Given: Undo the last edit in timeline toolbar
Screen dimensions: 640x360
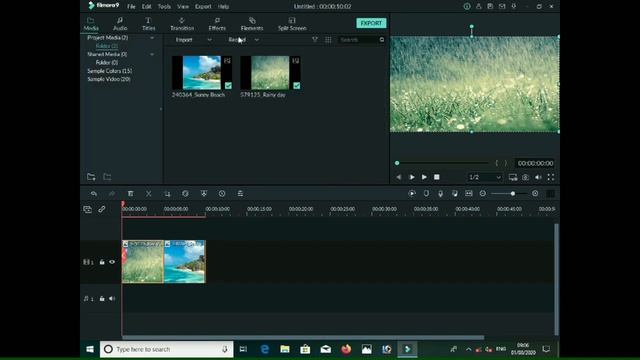Looking at the screenshot, I should [x=93, y=193].
